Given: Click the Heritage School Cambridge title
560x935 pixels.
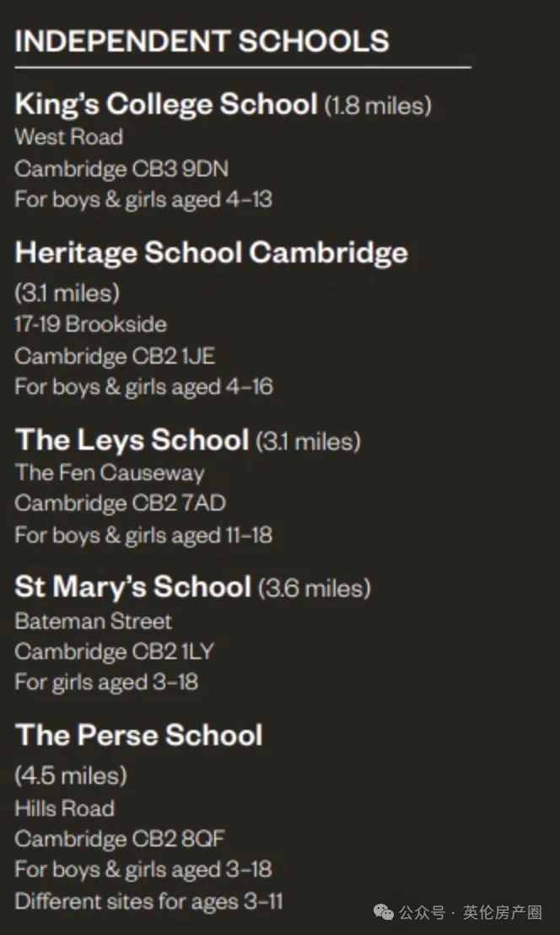Looking at the screenshot, I should [x=212, y=253].
